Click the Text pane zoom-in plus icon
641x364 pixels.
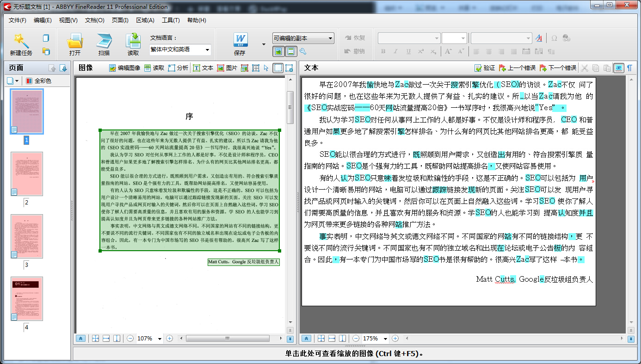click(395, 339)
